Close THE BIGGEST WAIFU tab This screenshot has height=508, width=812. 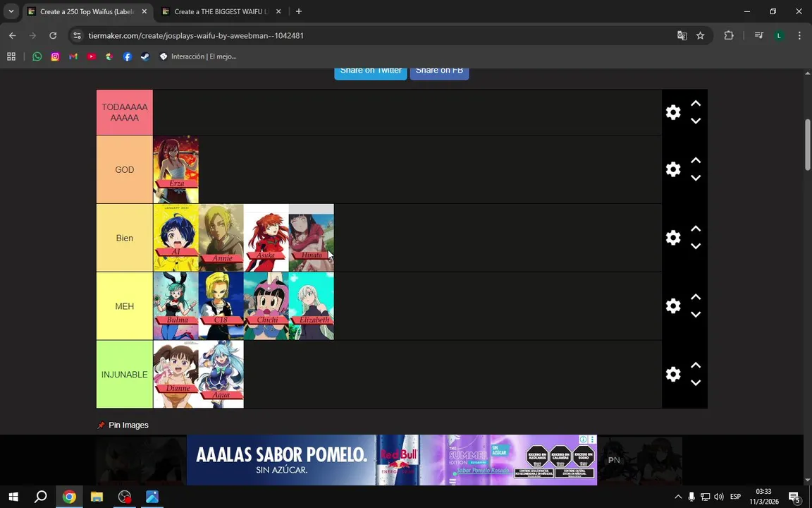pyautogui.click(x=278, y=11)
